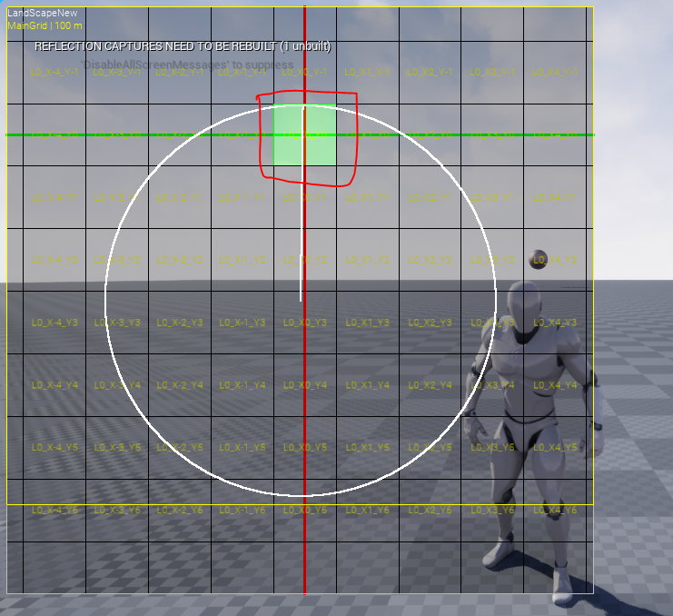Click cell label L0_X0_Y3
The image size is (673, 616).
(305, 323)
